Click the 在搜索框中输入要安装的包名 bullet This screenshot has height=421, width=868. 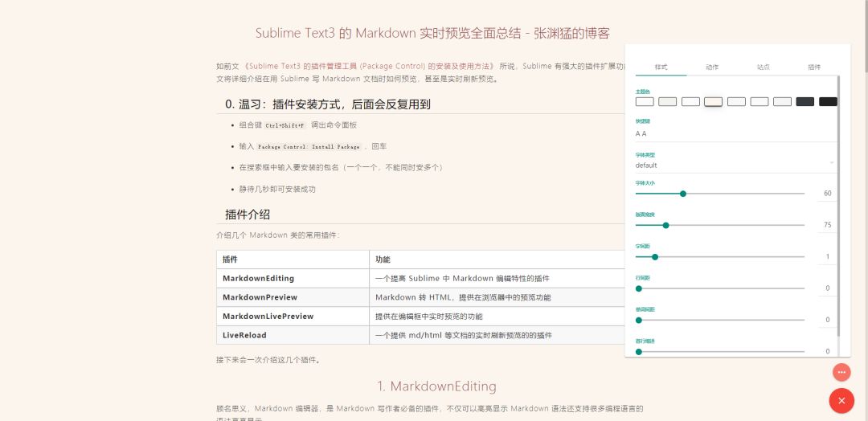(341, 168)
